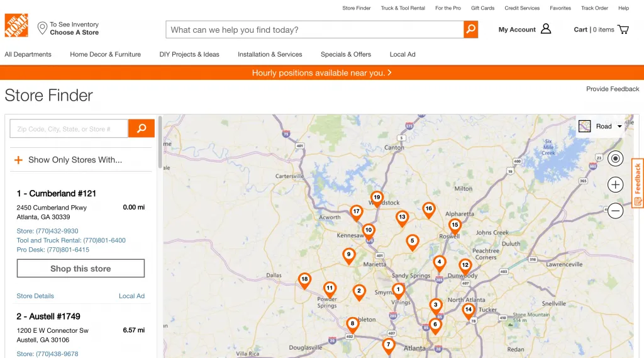Open Truck & Tool Rental link

pyautogui.click(x=403, y=8)
